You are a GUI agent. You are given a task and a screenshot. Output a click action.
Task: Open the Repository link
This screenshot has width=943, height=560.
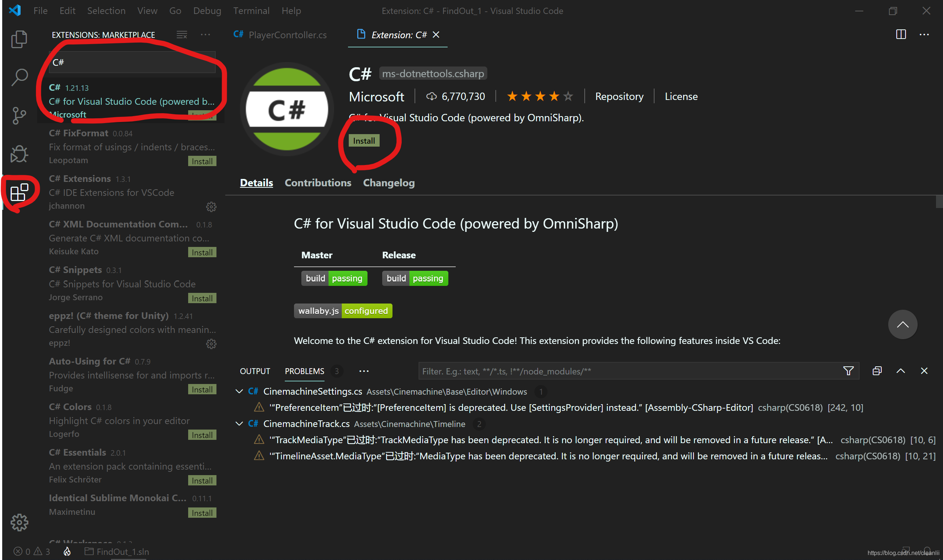(x=619, y=97)
